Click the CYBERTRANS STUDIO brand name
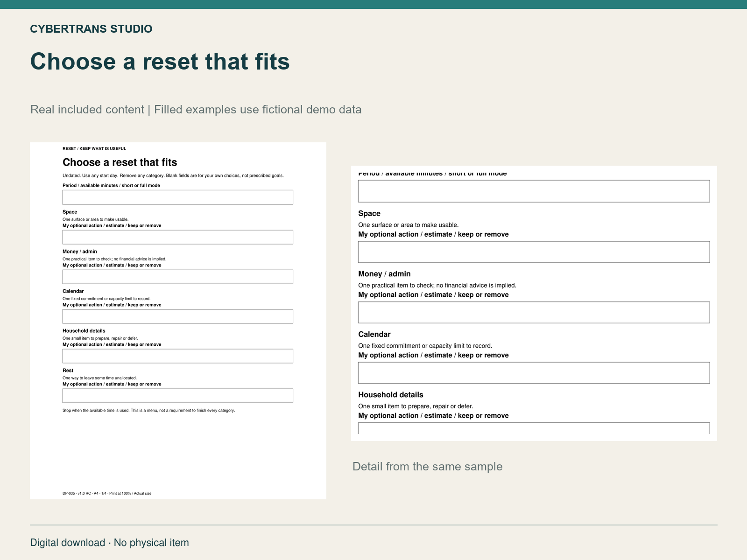747x560 pixels. [91, 29]
